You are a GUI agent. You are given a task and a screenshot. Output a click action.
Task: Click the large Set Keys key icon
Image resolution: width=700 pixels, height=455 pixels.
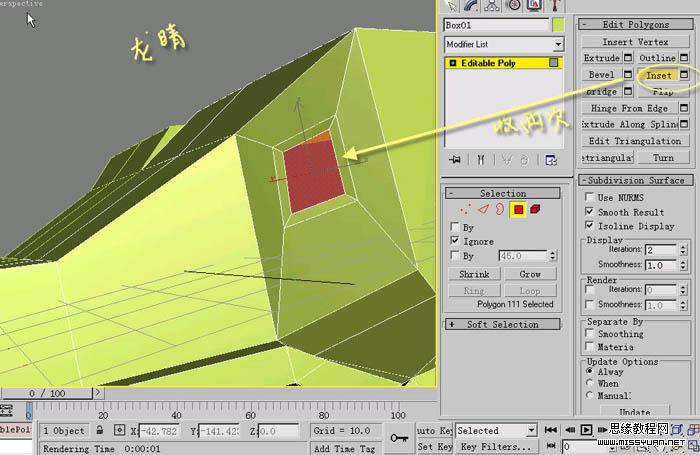pyautogui.click(x=399, y=438)
